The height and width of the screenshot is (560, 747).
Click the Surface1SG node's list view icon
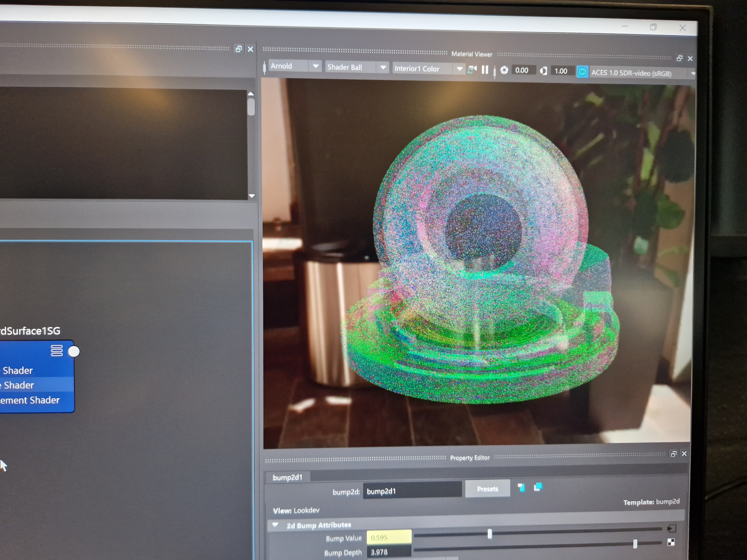pyautogui.click(x=57, y=350)
